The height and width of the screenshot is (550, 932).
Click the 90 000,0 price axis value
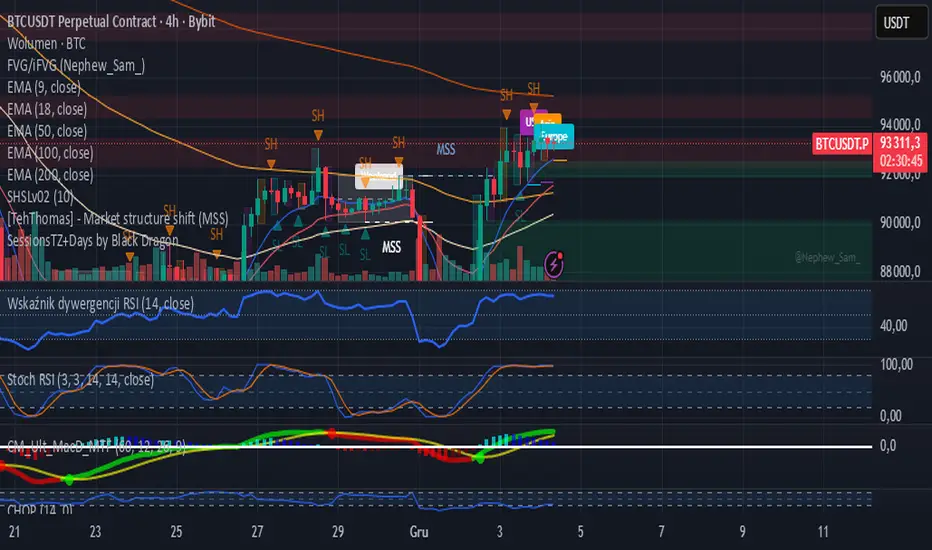pyautogui.click(x=899, y=222)
